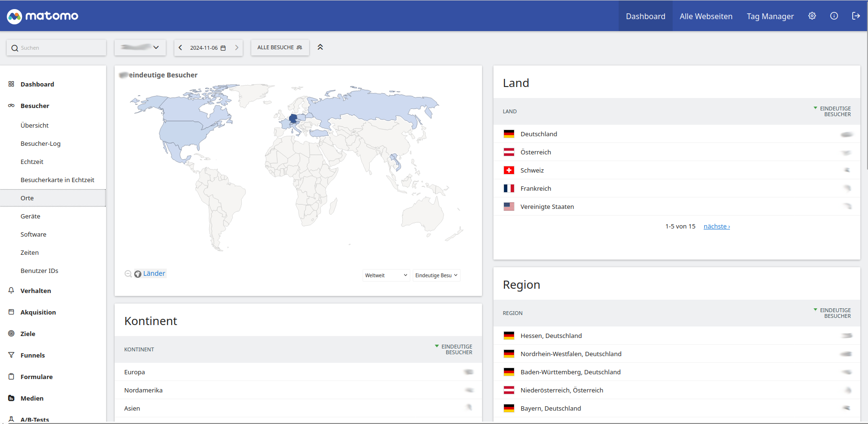
Task: Click the Matomo logo
Action: [43, 16]
